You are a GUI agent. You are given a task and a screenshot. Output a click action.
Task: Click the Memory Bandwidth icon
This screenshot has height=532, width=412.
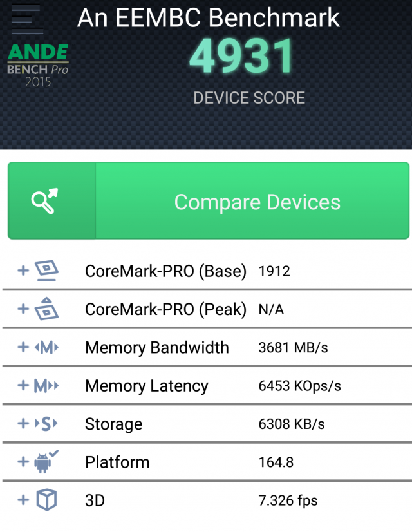(46, 348)
